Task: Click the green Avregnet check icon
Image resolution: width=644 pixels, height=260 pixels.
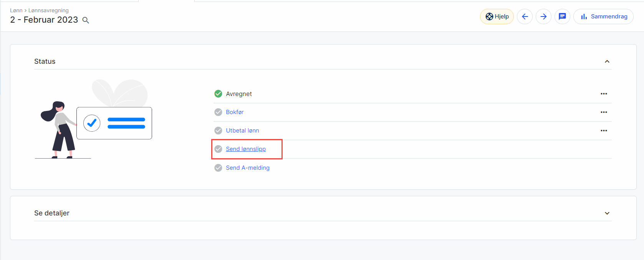Action: (218, 94)
